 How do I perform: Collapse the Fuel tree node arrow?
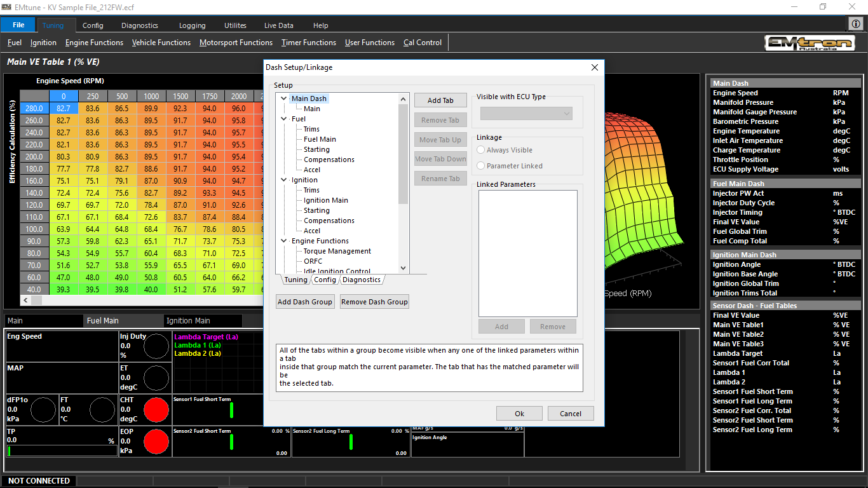tap(284, 119)
